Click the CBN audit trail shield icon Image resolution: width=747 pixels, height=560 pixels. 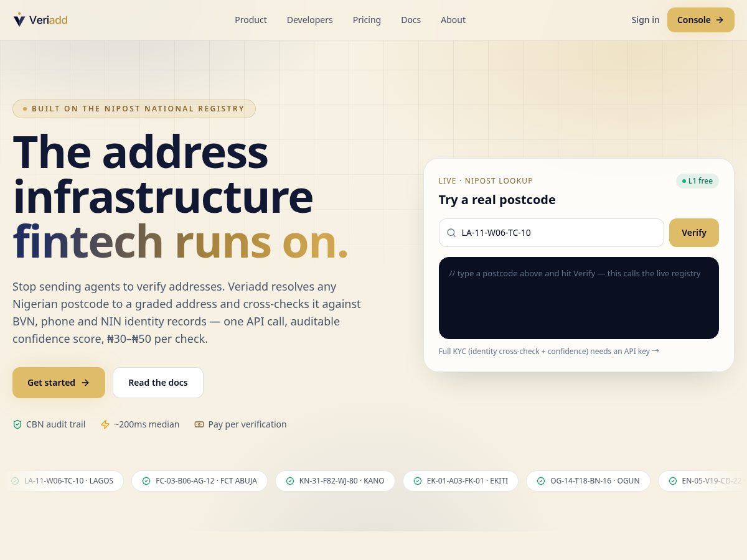click(x=17, y=424)
